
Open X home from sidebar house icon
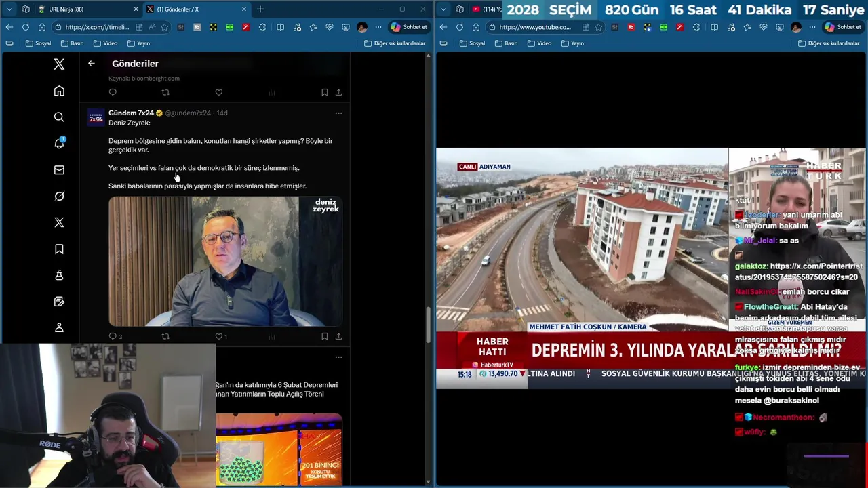tap(59, 91)
